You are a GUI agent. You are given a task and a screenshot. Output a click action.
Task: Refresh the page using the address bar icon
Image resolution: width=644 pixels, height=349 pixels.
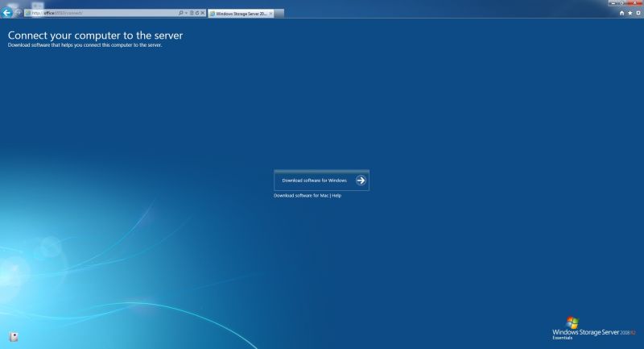tap(197, 13)
